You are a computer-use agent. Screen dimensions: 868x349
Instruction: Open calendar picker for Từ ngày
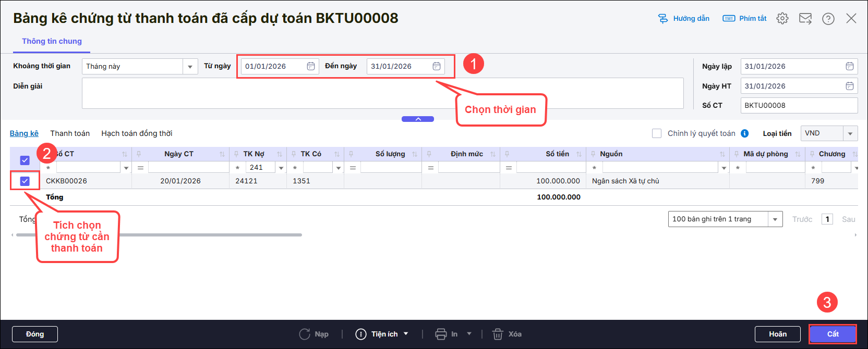click(x=310, y=66)
